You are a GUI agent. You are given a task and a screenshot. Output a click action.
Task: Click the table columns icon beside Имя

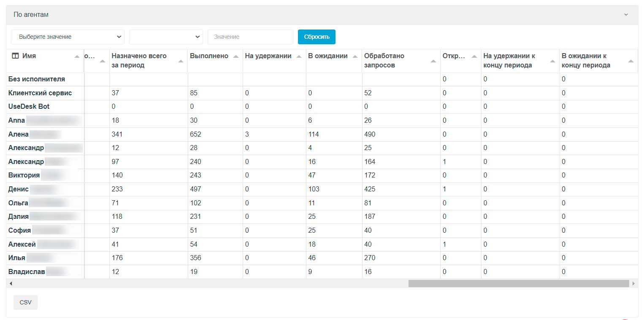click(15, 56)
